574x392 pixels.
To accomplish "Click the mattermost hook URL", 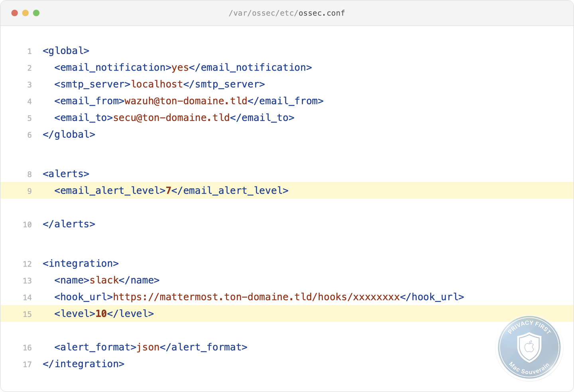I will click(x=256, y=297).
